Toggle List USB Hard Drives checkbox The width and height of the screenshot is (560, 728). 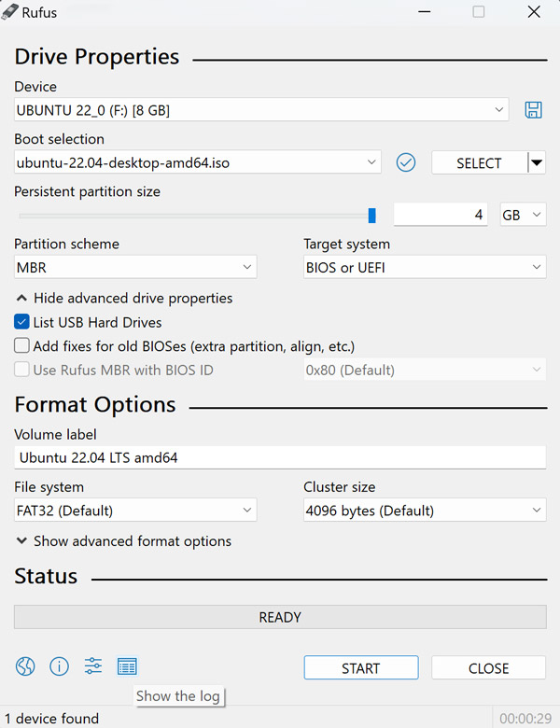(x=21, y=322)
